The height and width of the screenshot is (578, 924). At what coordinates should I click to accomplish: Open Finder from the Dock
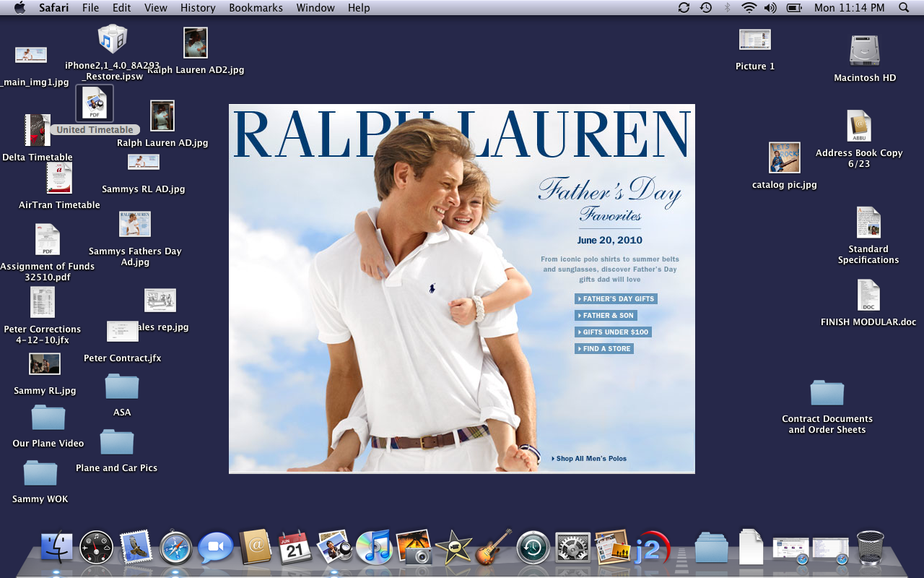pos(56,548)
